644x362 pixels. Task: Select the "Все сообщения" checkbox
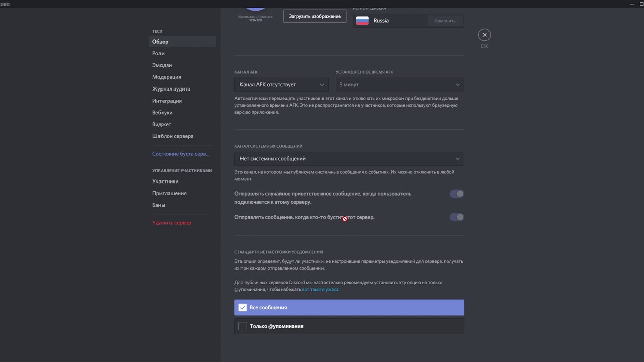(243, 307)
